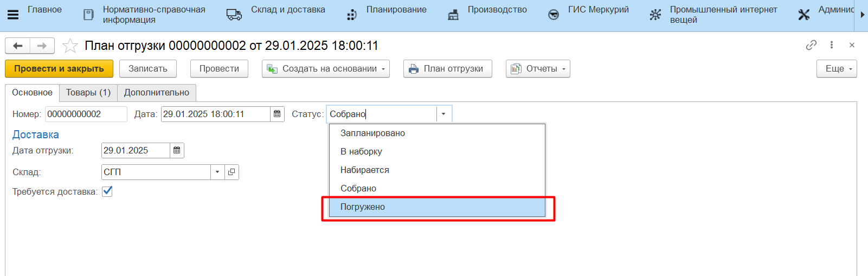Copy link using the chain icon
Viewport: 868px width, 276px height.
pyautogui.click(x=811, y=46)
